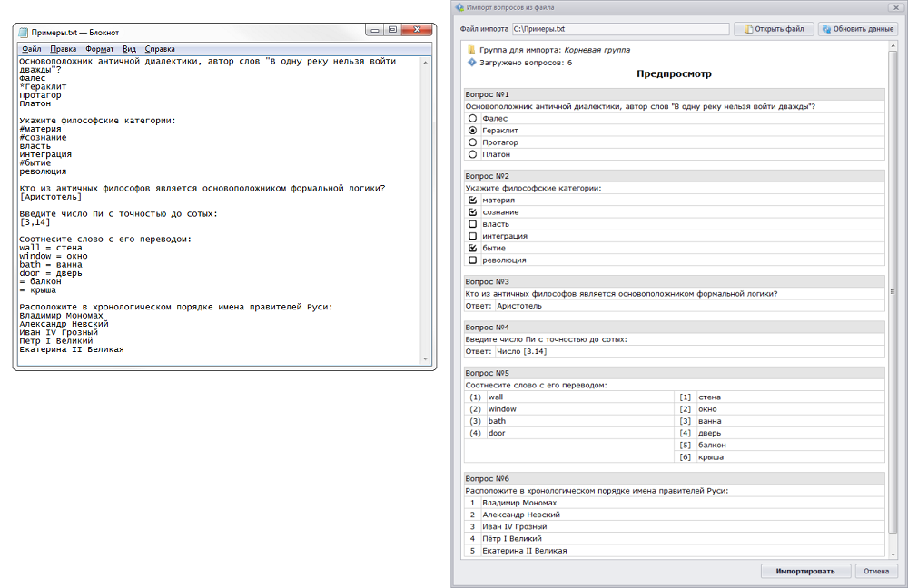The height and width of the screenshot is (588, 908).
Task: Click the blue icon beside loaded questions count
Action: pyautogui.click(x=471, y=63)
